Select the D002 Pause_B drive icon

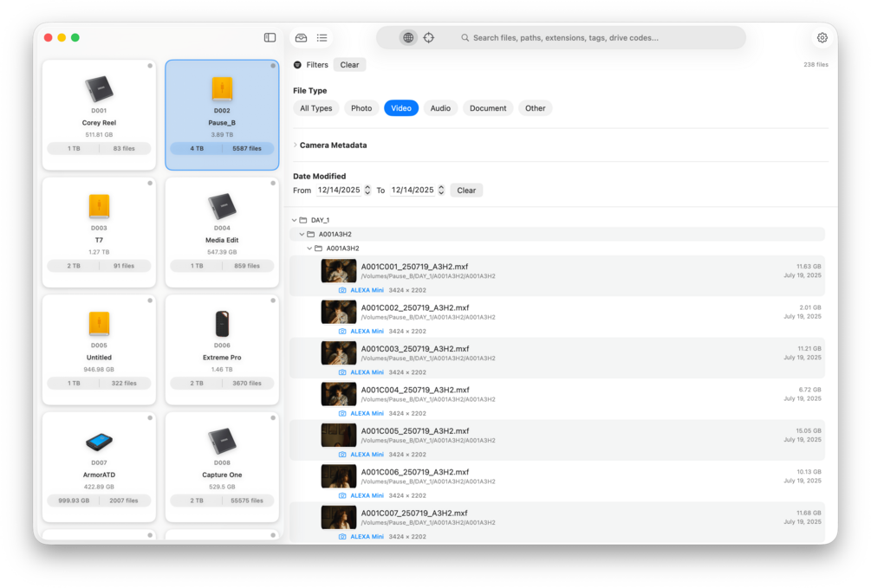click(222, 89)
